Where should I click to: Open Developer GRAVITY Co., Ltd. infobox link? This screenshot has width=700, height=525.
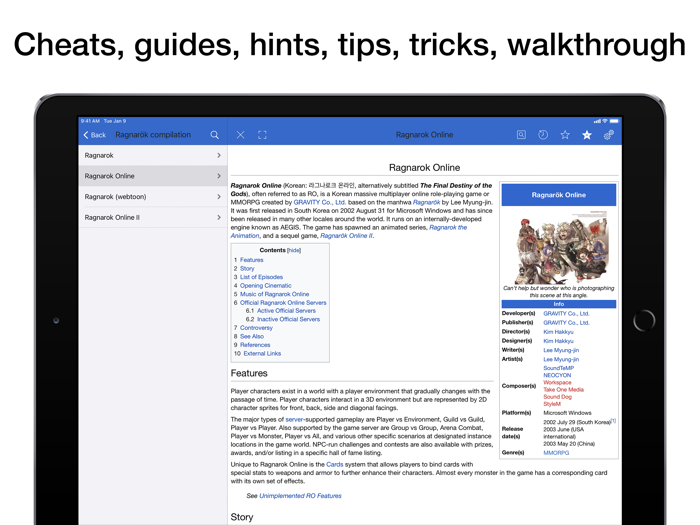click(x=566, y=313)
